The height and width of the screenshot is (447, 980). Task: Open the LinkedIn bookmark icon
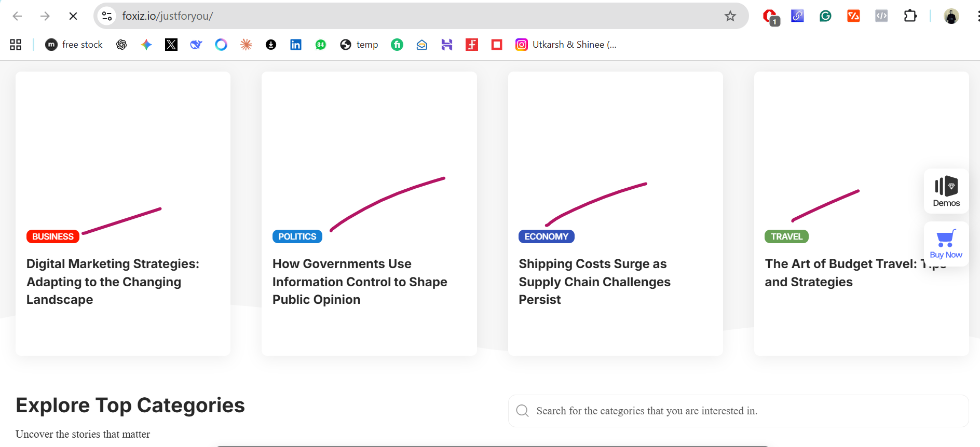(x=296, y=45)
